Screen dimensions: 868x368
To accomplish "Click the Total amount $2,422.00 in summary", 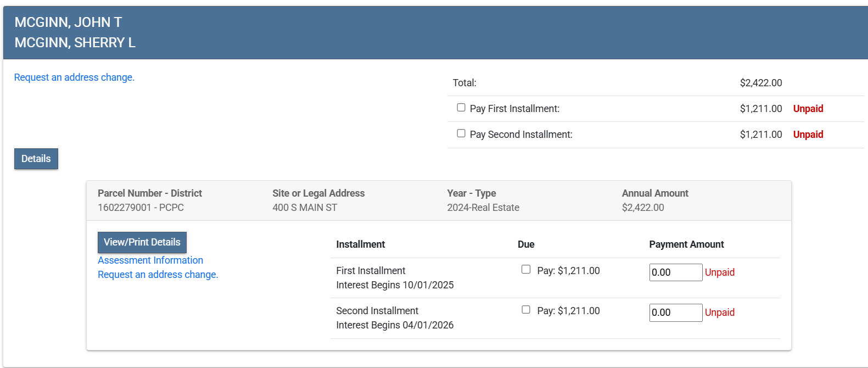I will point(760,83).
